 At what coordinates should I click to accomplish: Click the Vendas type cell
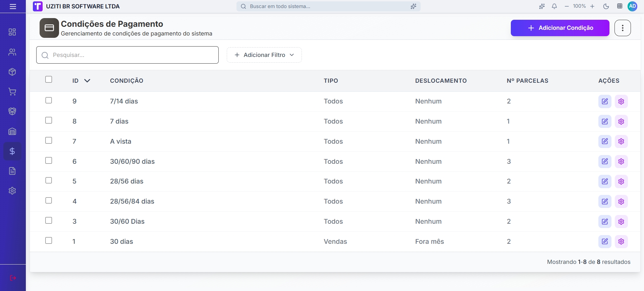[335, 241]
